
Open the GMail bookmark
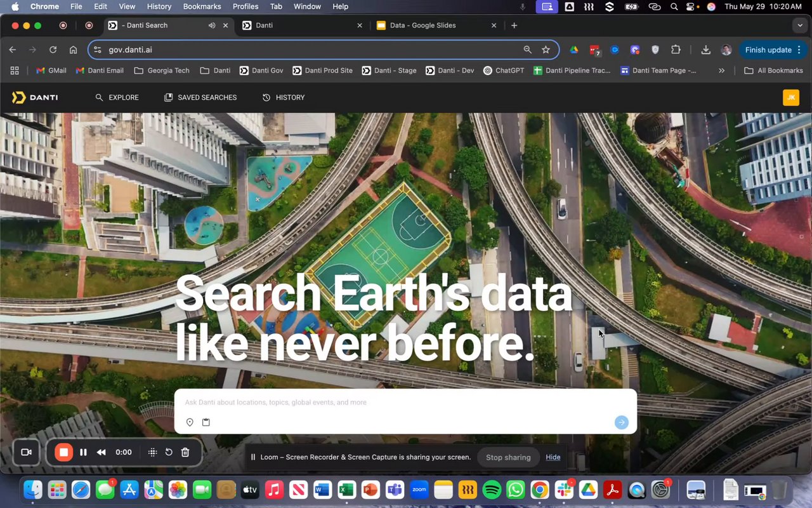click(x=51, y=70)
